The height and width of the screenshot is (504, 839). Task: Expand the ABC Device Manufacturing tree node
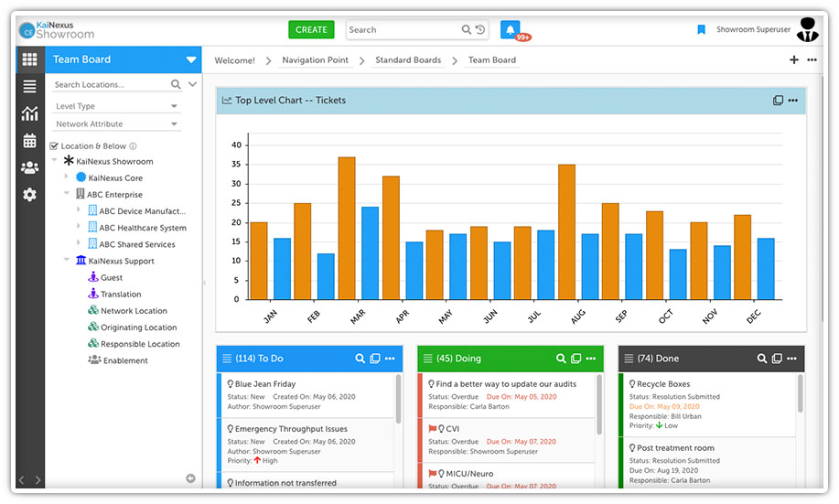(x=80, y=211)
